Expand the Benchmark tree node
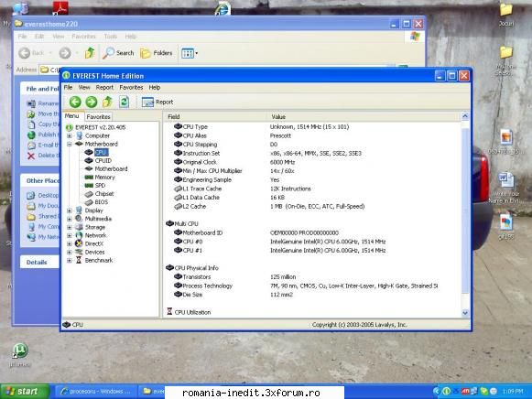The height and width of the screenshot is (399, 532). (x=70, y=260)
